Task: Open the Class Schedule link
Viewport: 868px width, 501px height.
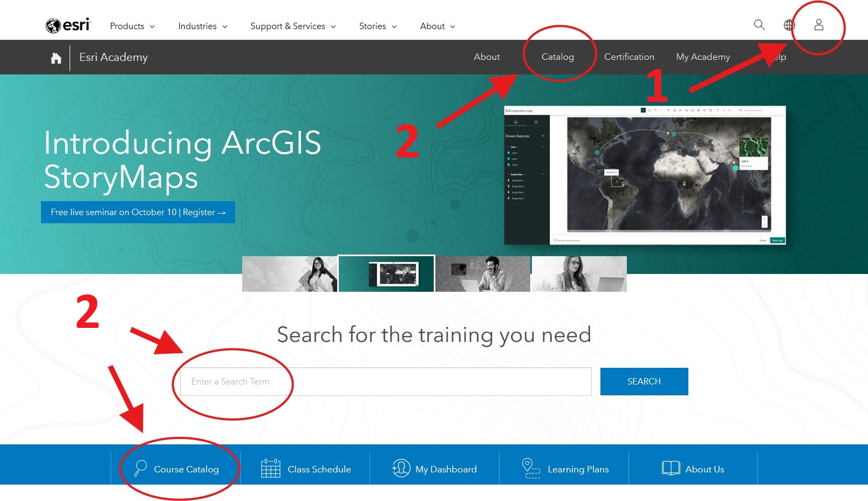Action: (x=319, y=469)
